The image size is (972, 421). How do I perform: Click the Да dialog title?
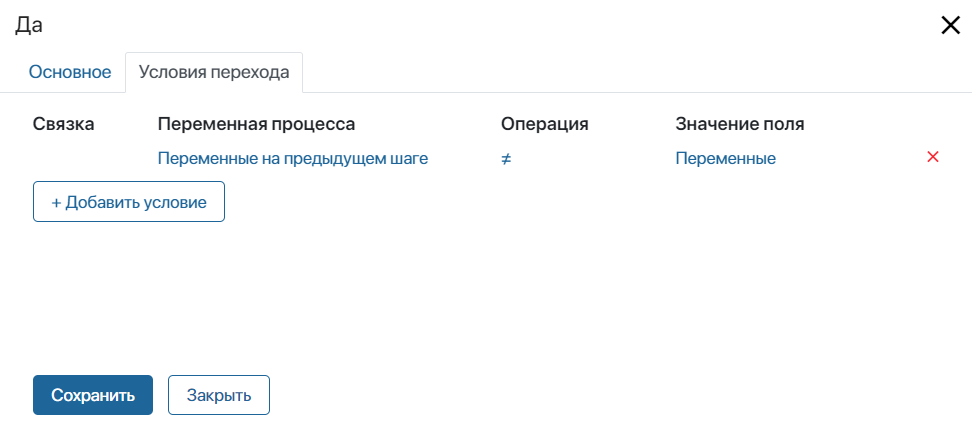pos(29,26)
